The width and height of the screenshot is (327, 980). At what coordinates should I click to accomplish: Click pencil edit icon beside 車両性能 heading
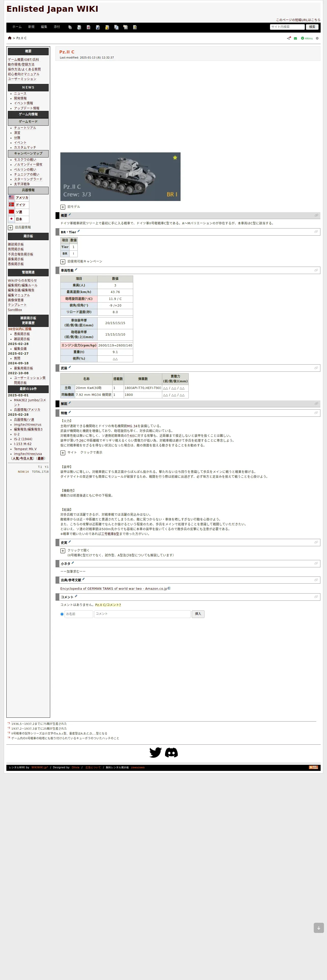(76, 269)
